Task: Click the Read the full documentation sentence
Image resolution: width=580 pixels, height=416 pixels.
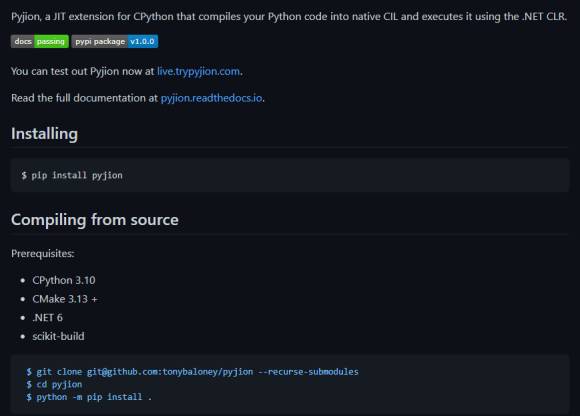Action: pos(138,98)
